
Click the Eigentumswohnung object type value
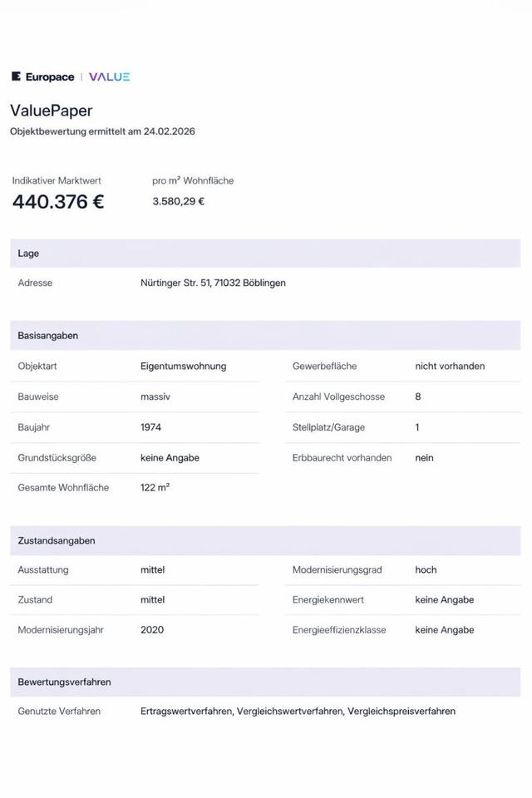click(184, 366)
